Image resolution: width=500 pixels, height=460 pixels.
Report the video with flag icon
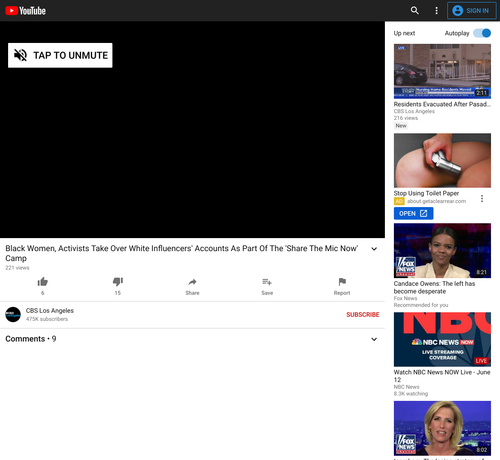(342, 282)
